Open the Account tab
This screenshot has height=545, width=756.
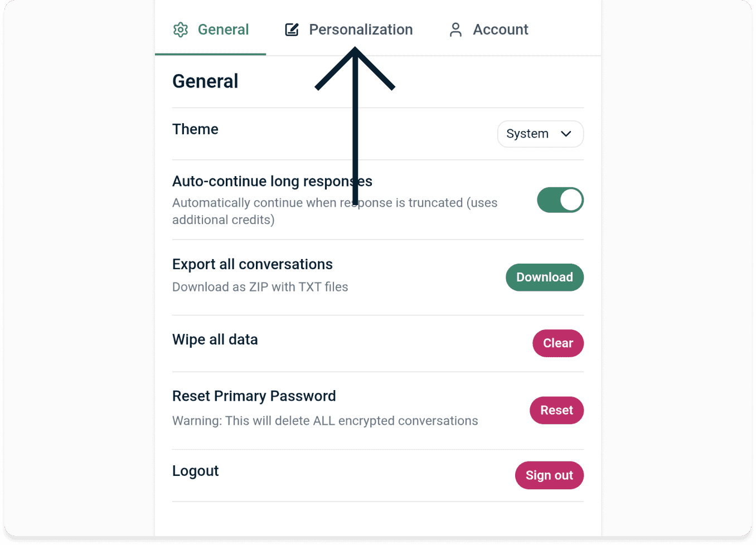tap(500, 30)
